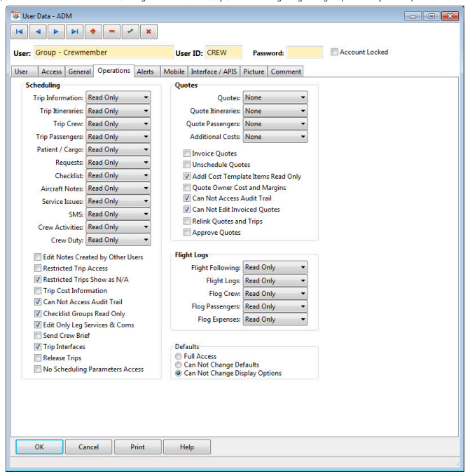Expand the Quote Itineraries dropdown

pyautogui.click(x=275, y=111)
